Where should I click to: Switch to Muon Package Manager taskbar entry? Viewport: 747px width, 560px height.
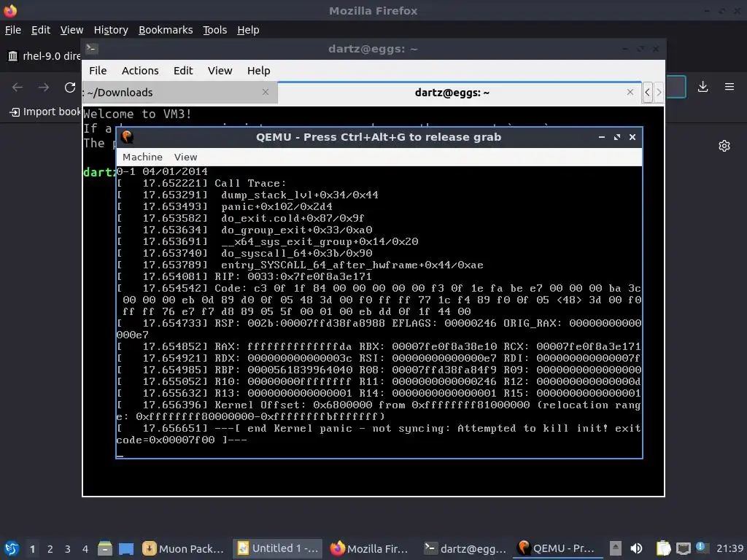[184, 548]
